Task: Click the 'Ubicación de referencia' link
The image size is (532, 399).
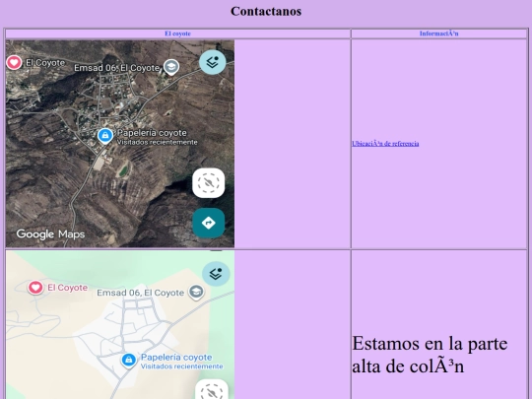Action: tap(385, 144)
